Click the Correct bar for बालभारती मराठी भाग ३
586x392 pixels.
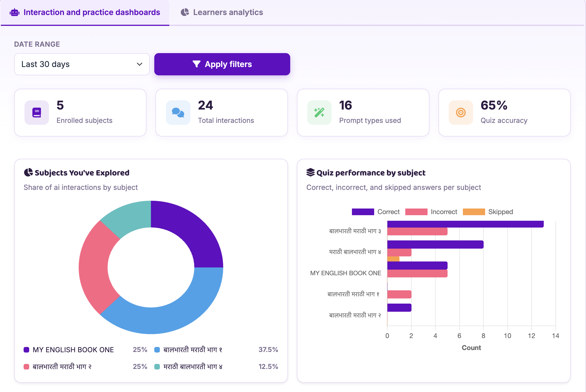pos(465,224)
